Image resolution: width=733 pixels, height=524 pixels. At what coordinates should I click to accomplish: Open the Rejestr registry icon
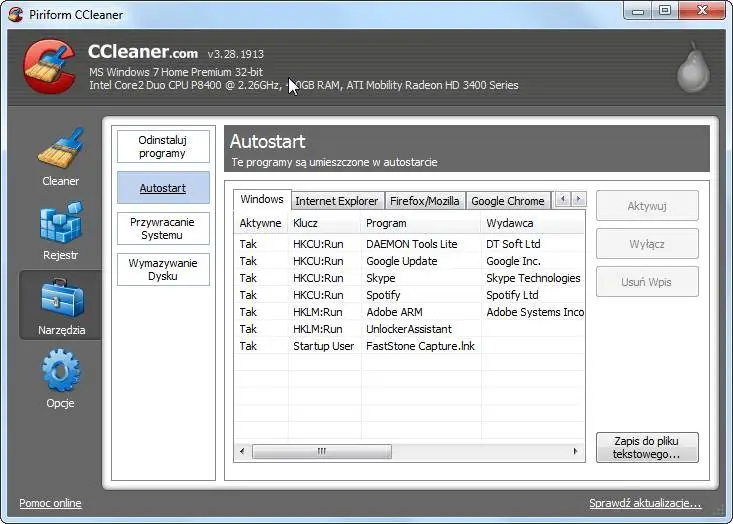pos(60,224)
